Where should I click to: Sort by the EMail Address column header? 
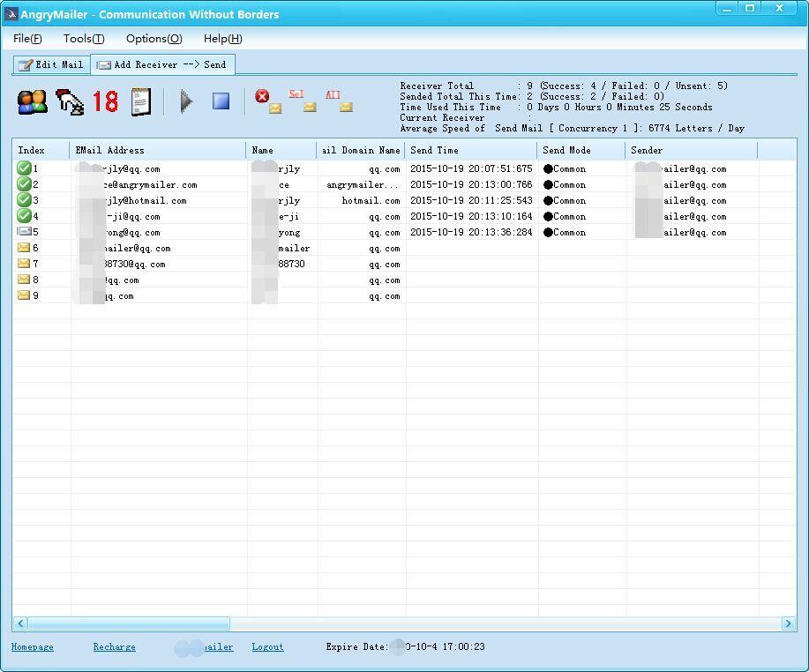pos(157,150)
